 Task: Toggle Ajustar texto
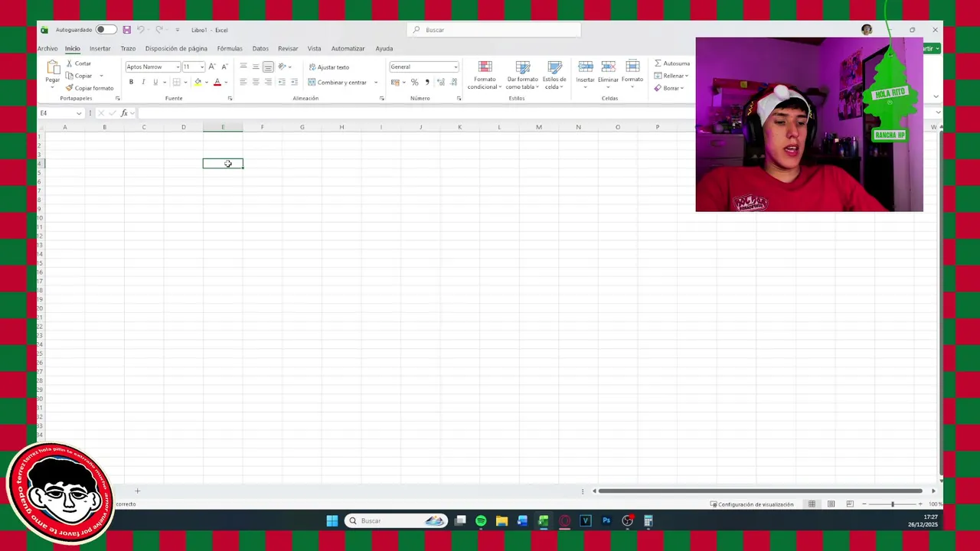click(x=329, y=67)
